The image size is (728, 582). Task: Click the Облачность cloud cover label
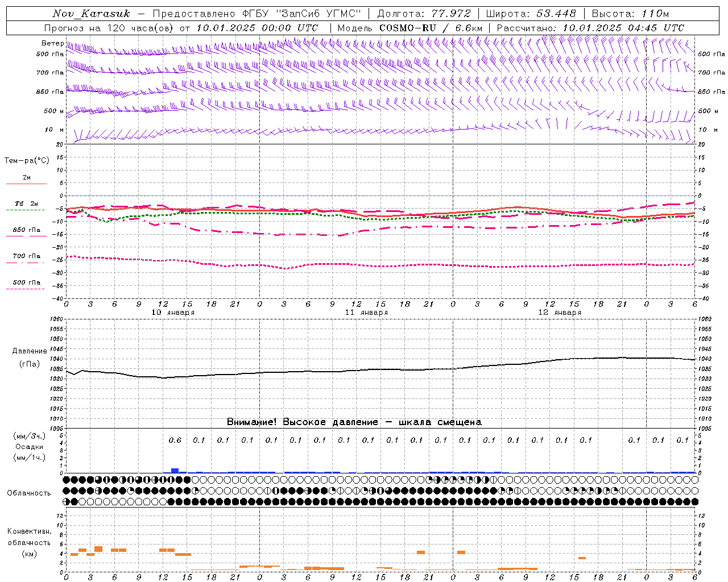tap(29, 493)
